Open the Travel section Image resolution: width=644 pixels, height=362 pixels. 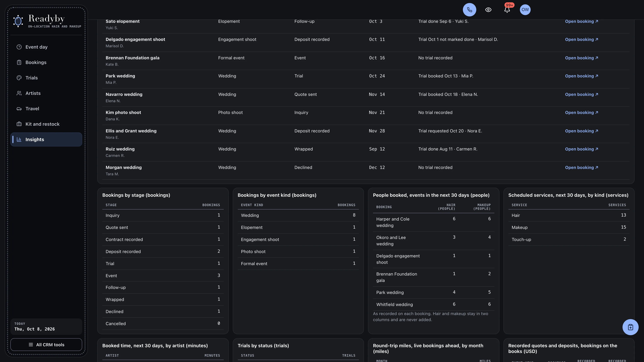coord(46,109)
